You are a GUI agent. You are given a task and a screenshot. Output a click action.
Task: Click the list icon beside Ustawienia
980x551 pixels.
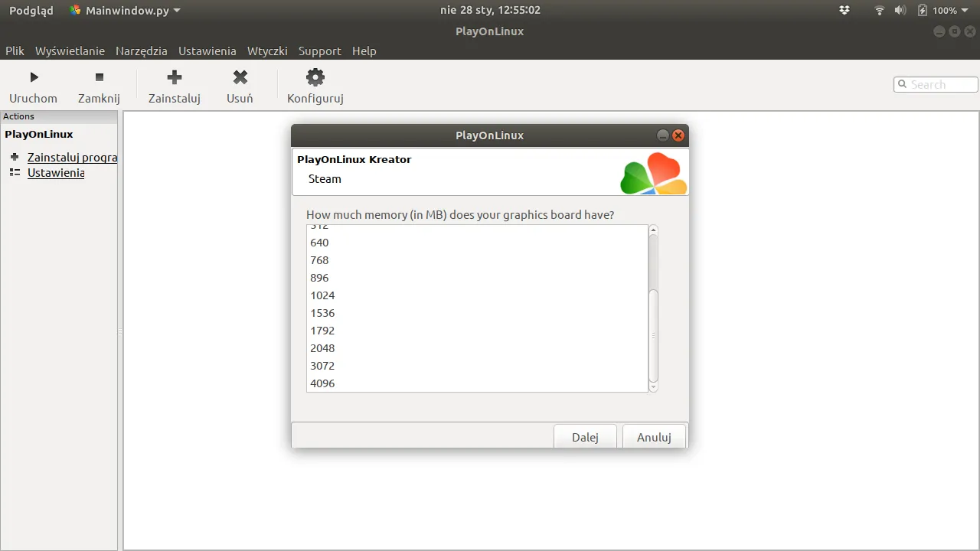15,172
